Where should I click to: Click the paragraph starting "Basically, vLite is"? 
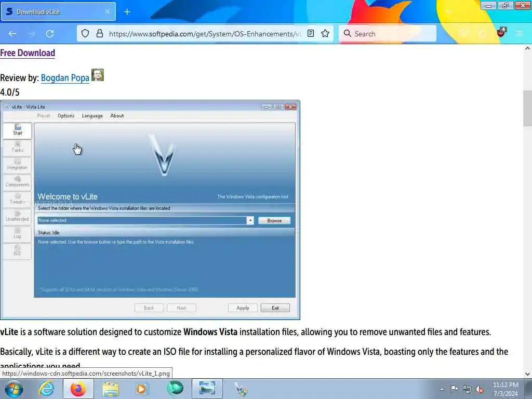[254, 358]
